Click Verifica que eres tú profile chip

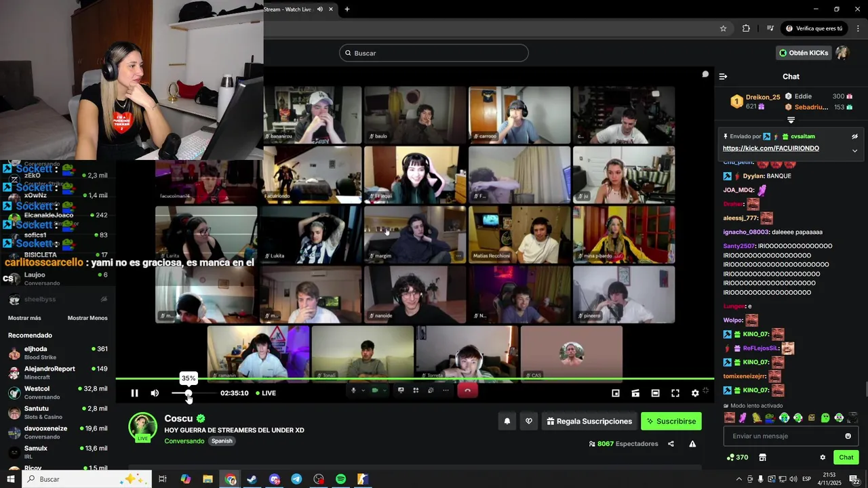[x=814, y=28]
